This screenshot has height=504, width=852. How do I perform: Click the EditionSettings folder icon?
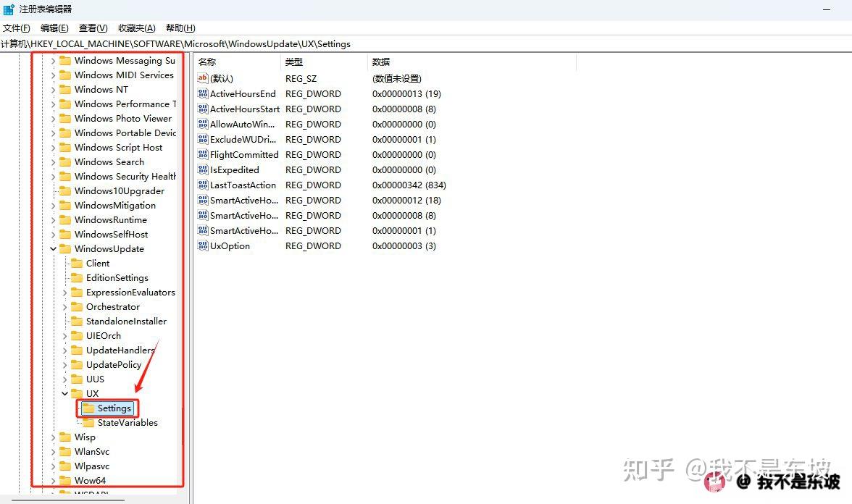coord(77,278)
